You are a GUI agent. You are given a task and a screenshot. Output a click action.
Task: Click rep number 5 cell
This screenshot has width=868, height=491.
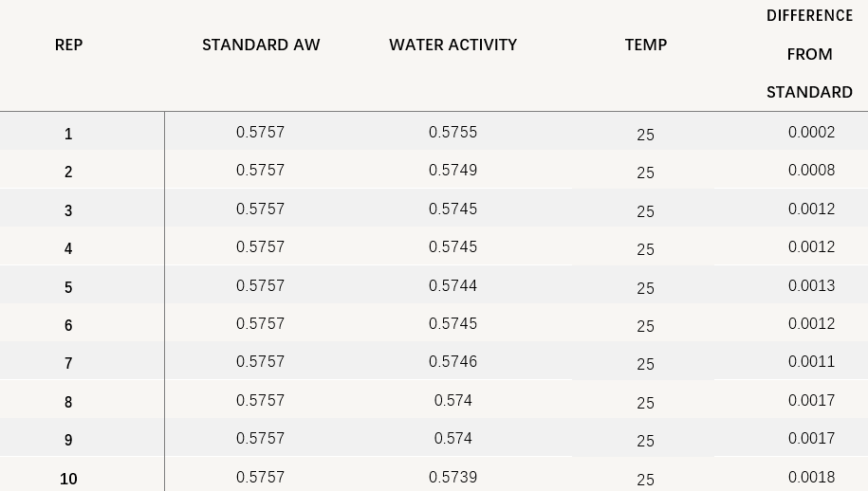pyautogui.click(x=68, y=287)
